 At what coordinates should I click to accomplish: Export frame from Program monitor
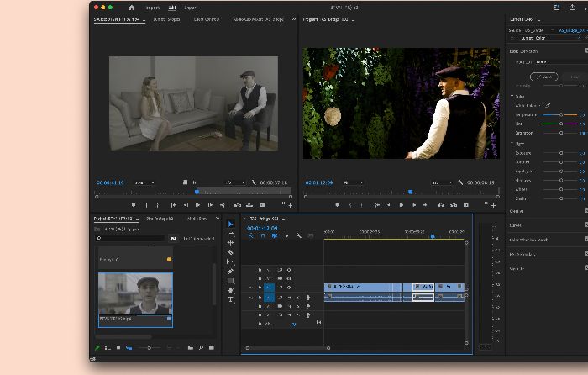[465, 205]
